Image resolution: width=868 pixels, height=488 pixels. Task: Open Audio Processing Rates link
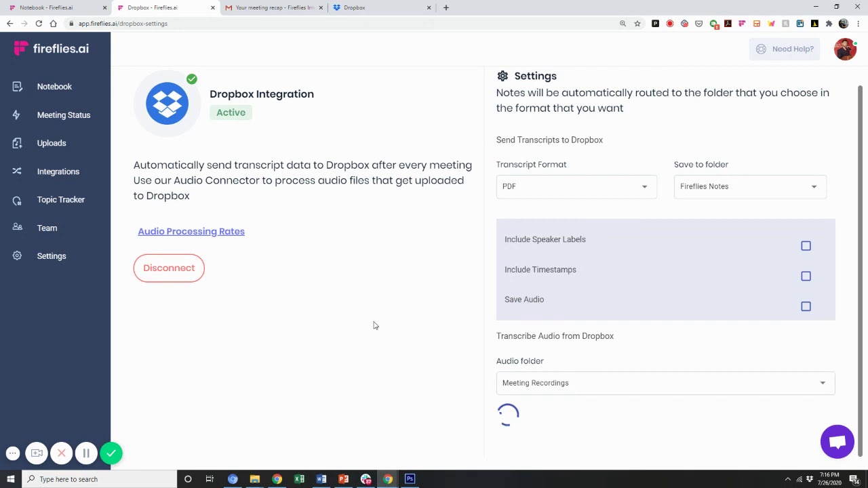(191, 231)
